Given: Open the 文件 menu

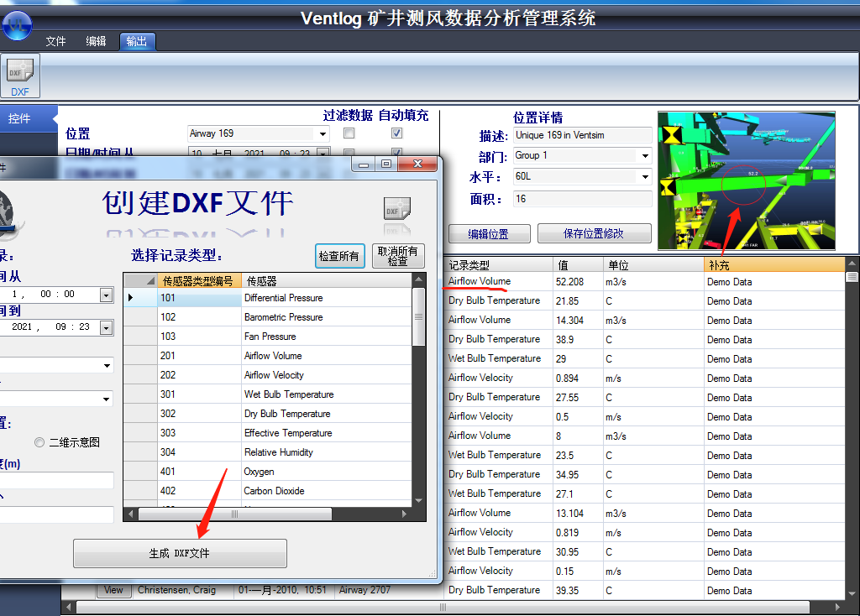Looking at the screenshot, I should 55,41.
